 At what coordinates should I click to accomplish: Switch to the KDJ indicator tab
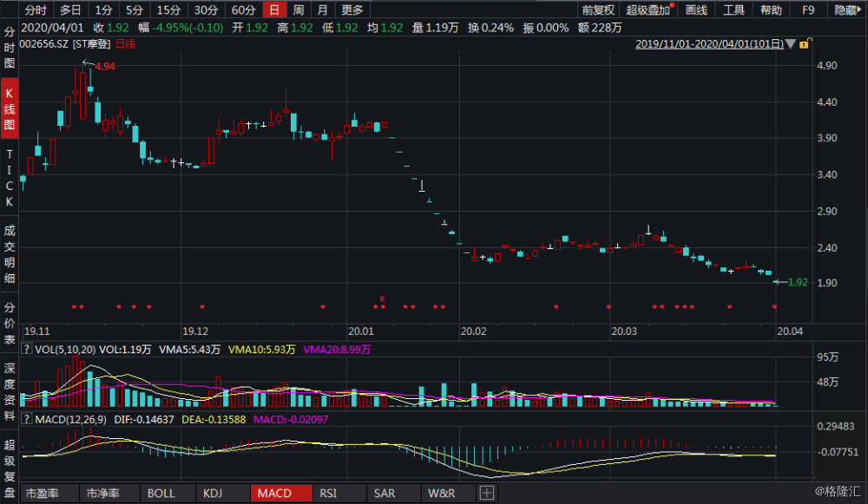coord(220,493)
